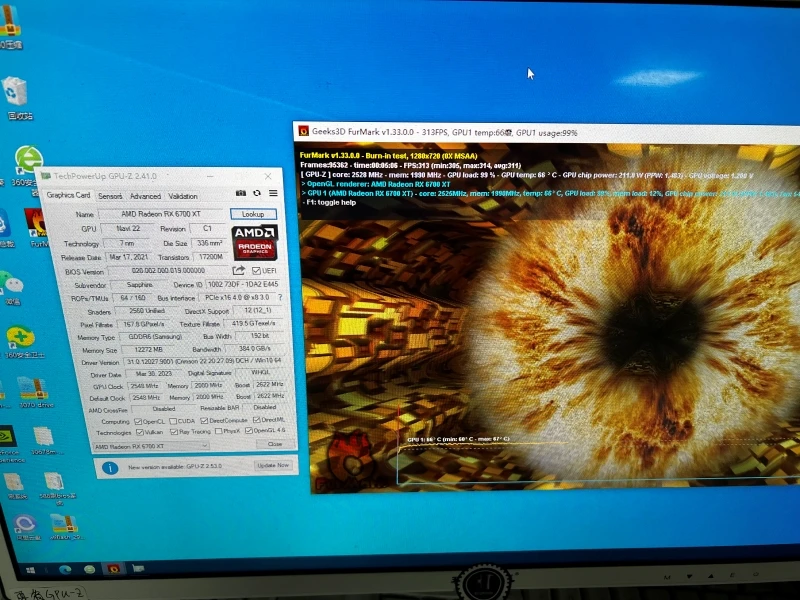The height and width of the screenshot is (600, 800).
Task: Open the 3070 drive archive icon
Action: tap(33, 389)
